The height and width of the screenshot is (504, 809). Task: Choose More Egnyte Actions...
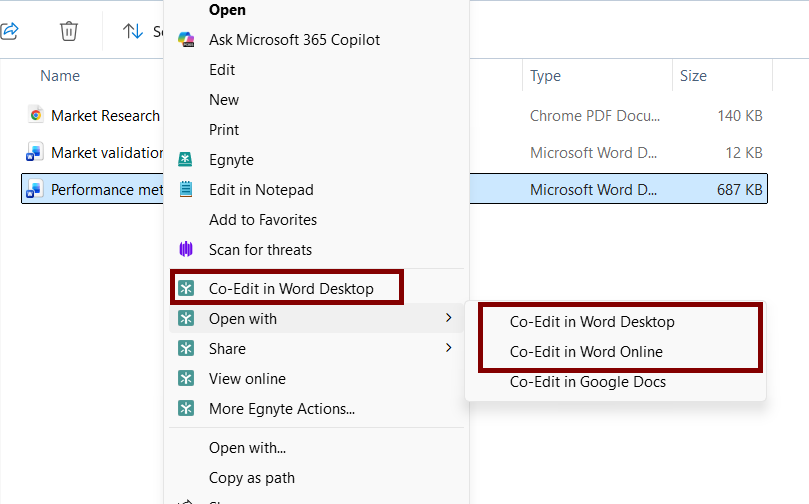point(282,409)
